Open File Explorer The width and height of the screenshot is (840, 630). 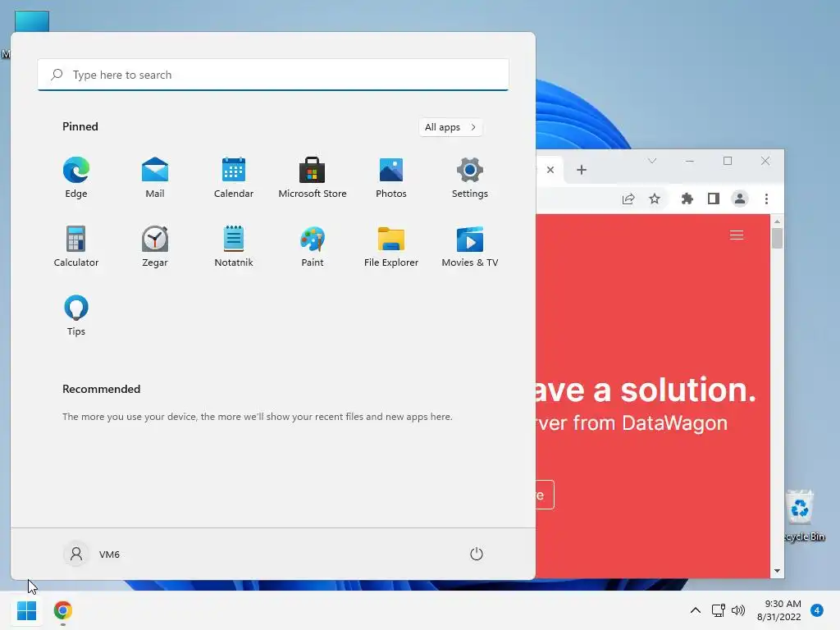[391, 246]
